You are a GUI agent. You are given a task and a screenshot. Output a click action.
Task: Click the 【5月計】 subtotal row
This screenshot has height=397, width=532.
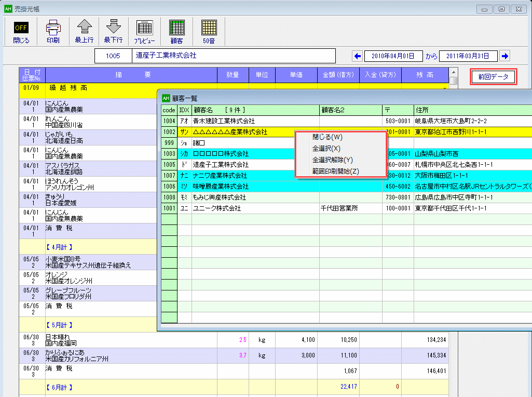[88, 325]
